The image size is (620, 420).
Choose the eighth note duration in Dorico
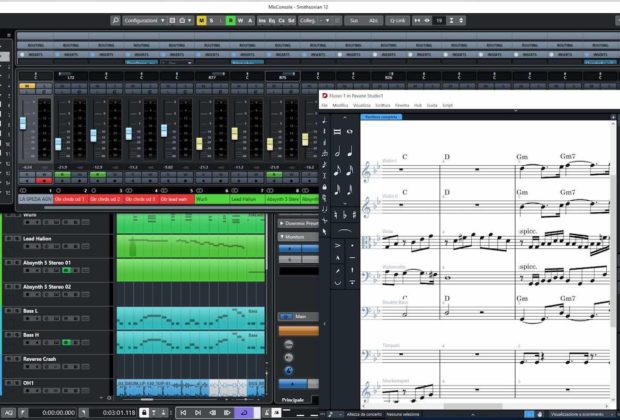pos(338,170)
